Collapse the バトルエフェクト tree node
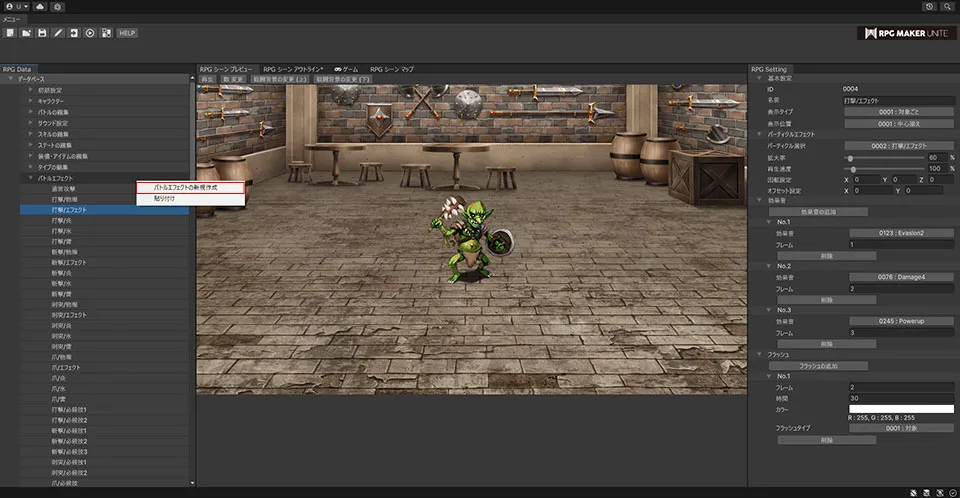Image resolution: width=960 pixels, height=498 pixels. [29, 178]
